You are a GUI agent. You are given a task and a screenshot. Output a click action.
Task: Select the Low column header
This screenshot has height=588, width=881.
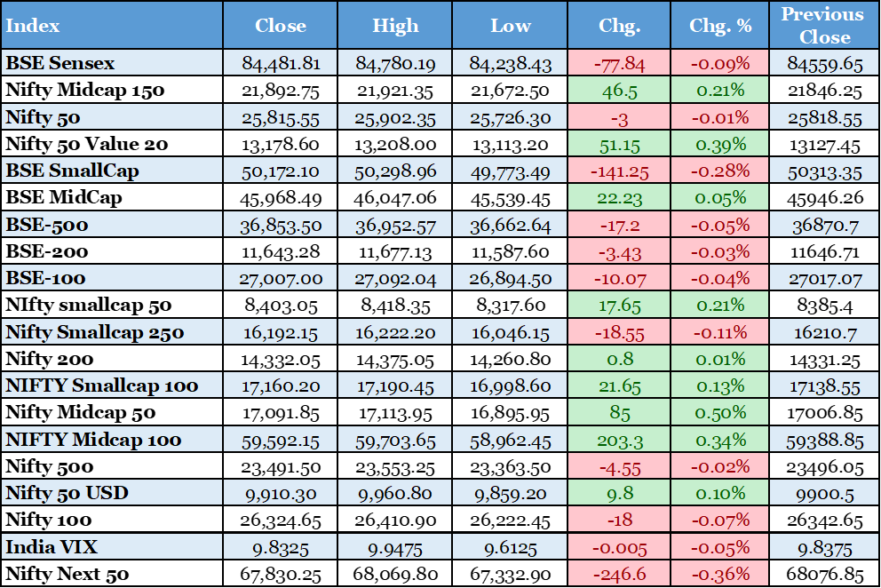pos(510,25)
